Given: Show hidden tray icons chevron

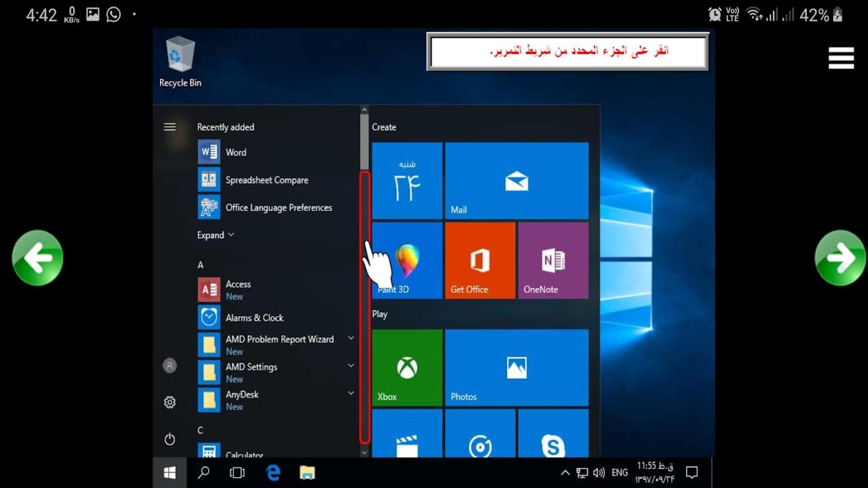Looking at the screenshot, I should [565, 473].
